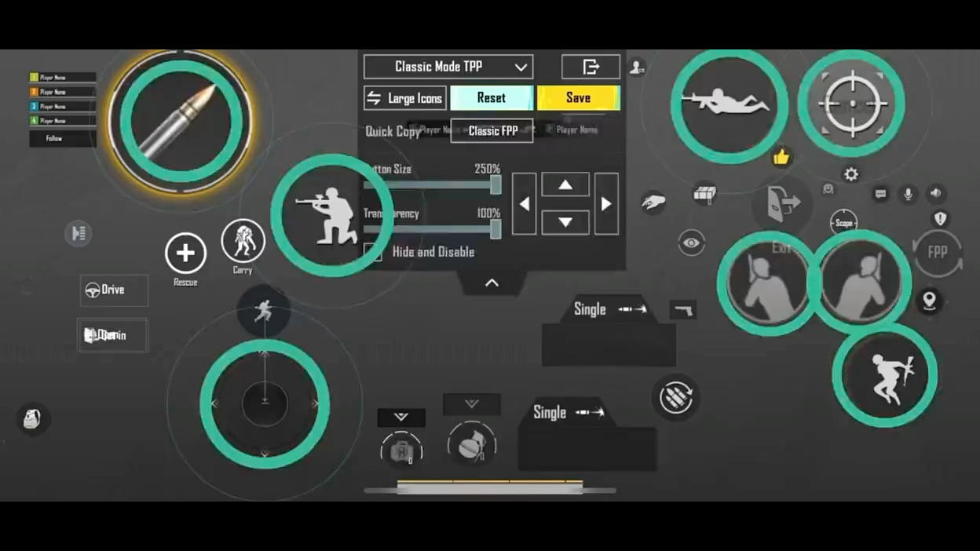Image resolution: width=980 pixels, height=551 pixels.
Task: Toggle the FPP perspective switch
Action: 938,252
